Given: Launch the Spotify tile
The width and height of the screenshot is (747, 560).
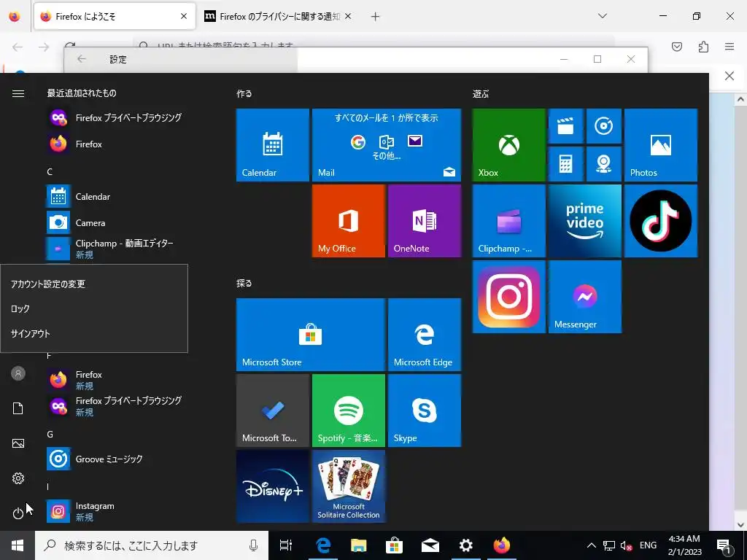Looking at the screenshot, I should (348, 411).
